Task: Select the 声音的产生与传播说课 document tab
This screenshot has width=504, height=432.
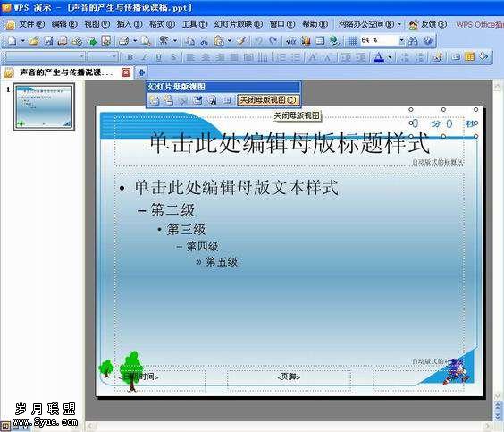Action: click(66, 72)
